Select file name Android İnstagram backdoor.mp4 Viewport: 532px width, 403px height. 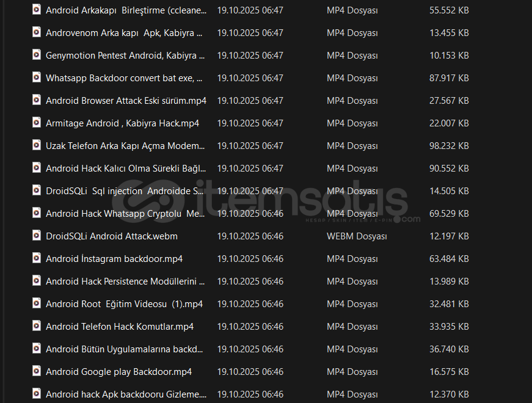(x=114, y=259)
